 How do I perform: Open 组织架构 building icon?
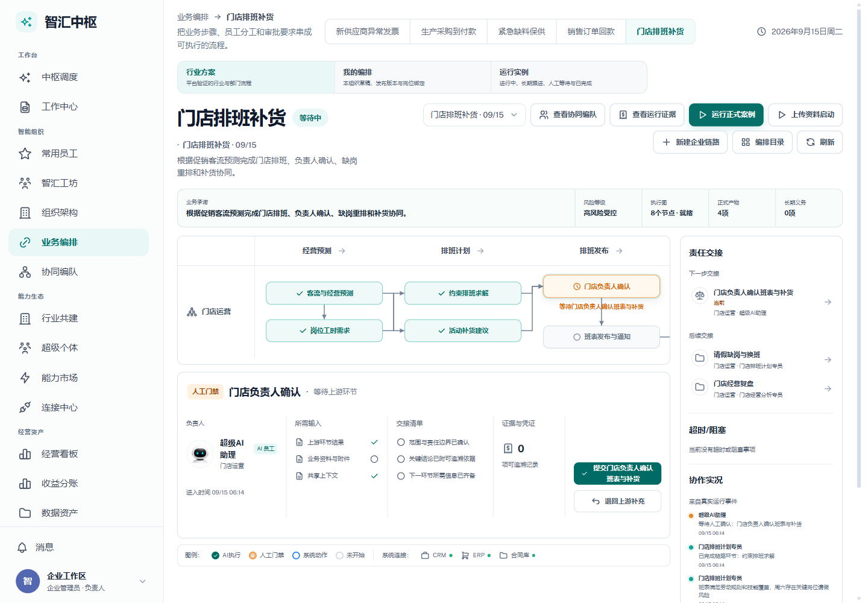tap(25, 213)
